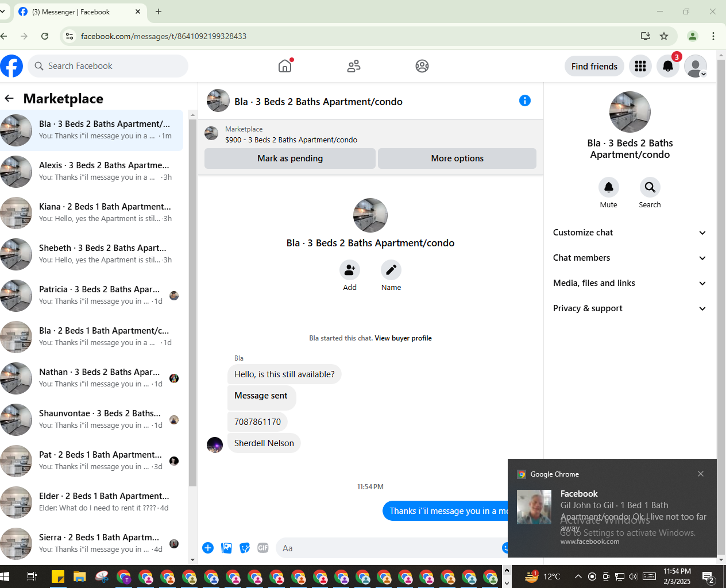This screenshot has height=588, width=726.
Task: Reload the page in Chrome
Action: (45, 36)
